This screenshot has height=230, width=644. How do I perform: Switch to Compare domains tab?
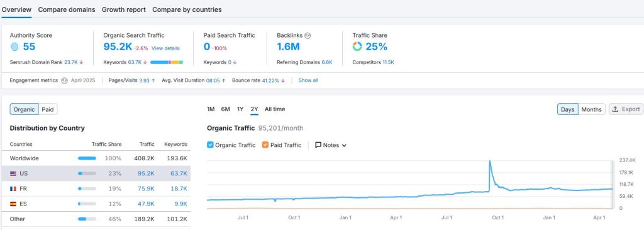67,9
